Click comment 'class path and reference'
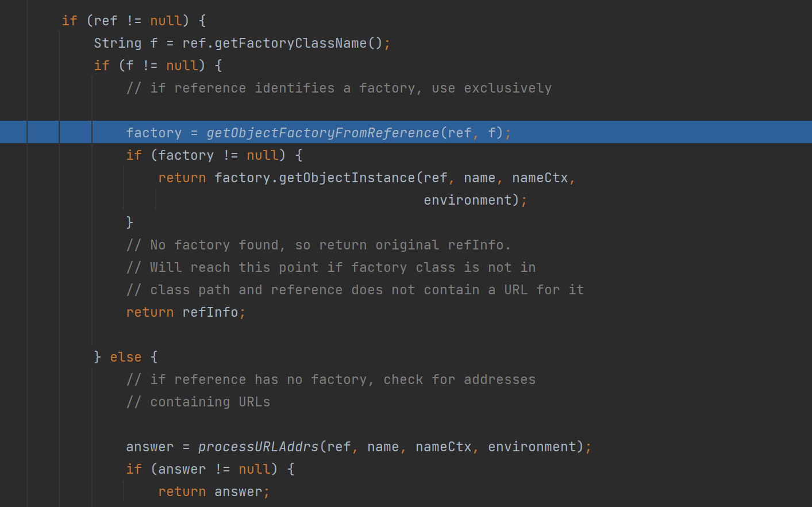Viewport: 812px width, 507px height. pos(355,290)
